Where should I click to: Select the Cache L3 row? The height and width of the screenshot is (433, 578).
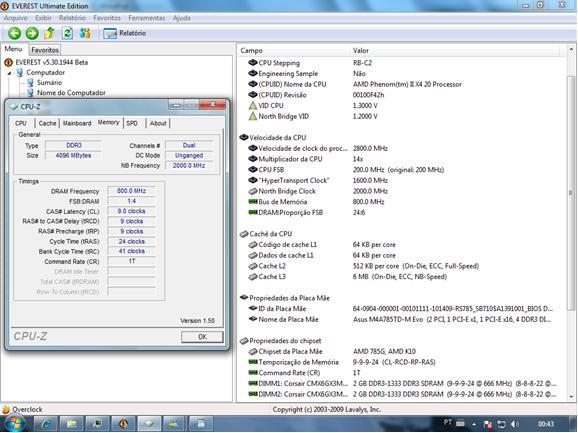401,277
